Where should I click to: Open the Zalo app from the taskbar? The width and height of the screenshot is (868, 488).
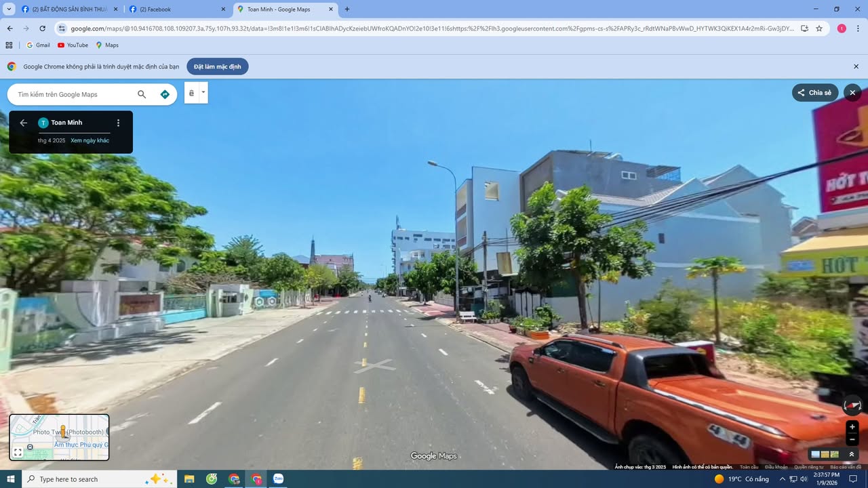click(278, 479)
